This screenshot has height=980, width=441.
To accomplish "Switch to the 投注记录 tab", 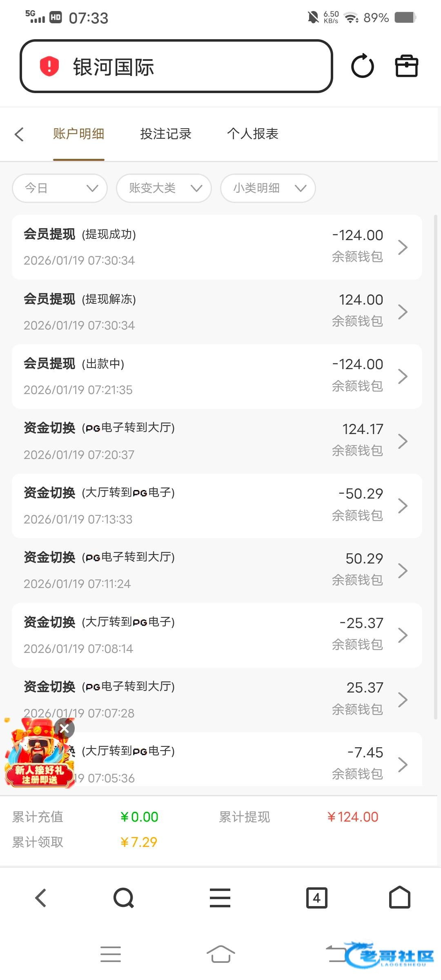I will [166, 134].
